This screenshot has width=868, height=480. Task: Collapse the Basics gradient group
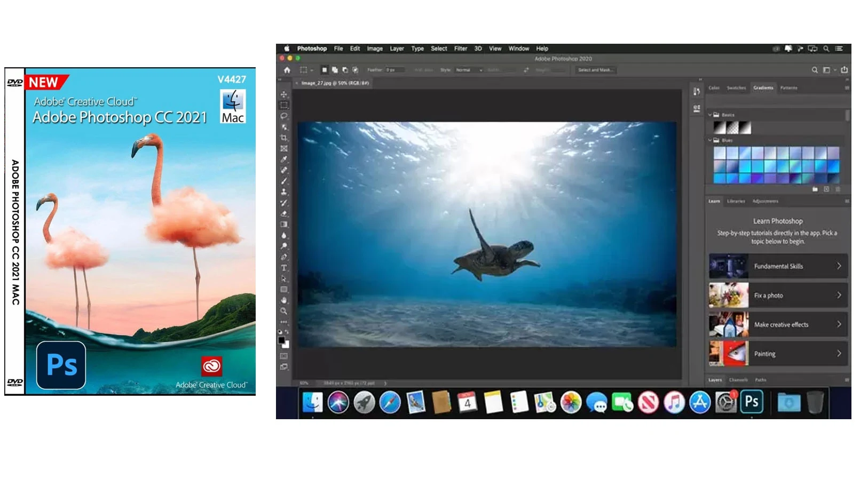710,115
